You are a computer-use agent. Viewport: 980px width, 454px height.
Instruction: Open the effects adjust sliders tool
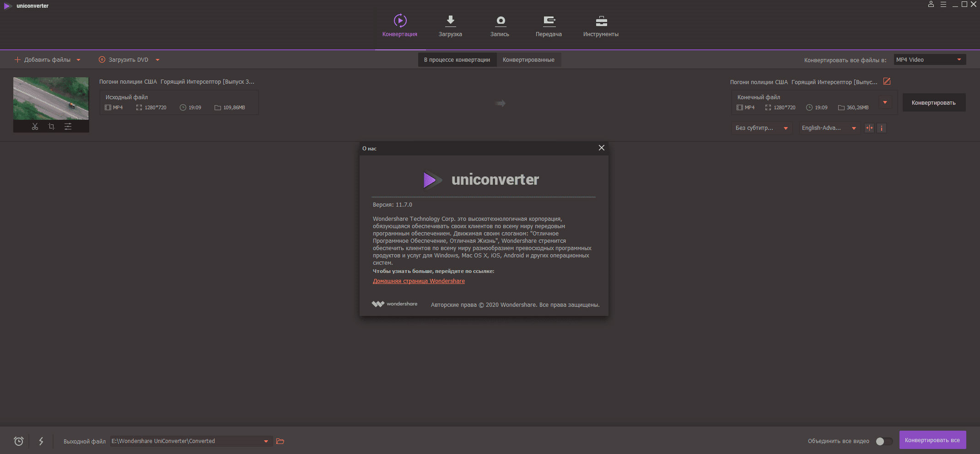pyautogui.click(x=68, y=127)
